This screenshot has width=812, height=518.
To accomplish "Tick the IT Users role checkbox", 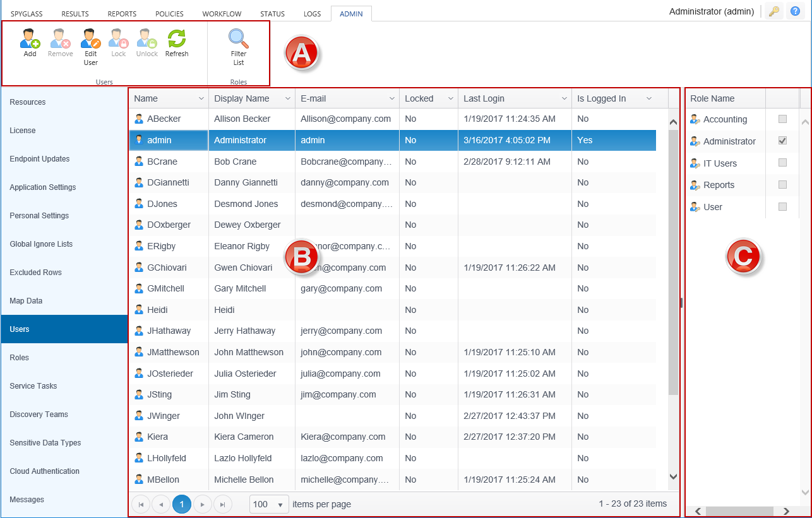I will coord(782,163).
